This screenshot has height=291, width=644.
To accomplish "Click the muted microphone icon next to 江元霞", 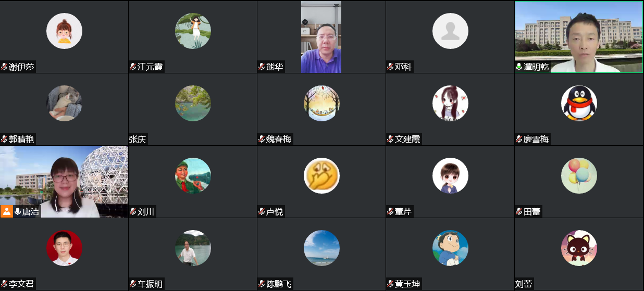I will (133, 67).
